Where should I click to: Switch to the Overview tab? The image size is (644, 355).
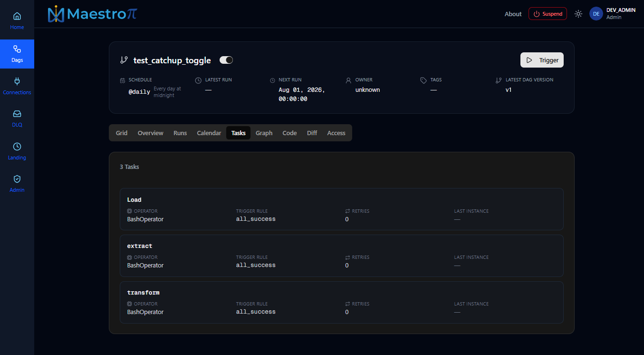point(150,133)
